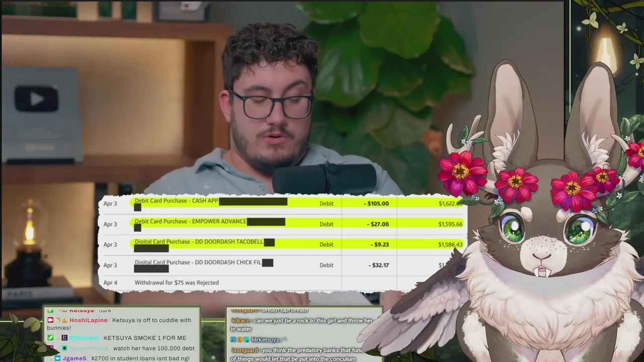Open HoshiLapine's chat username

pyautogui.click(x=89, y=320)
